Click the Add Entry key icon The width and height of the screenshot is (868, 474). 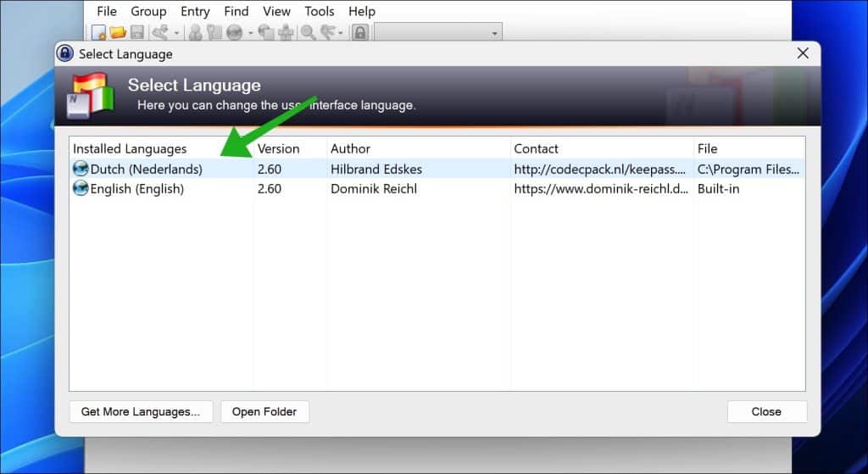tap(160, 33)
